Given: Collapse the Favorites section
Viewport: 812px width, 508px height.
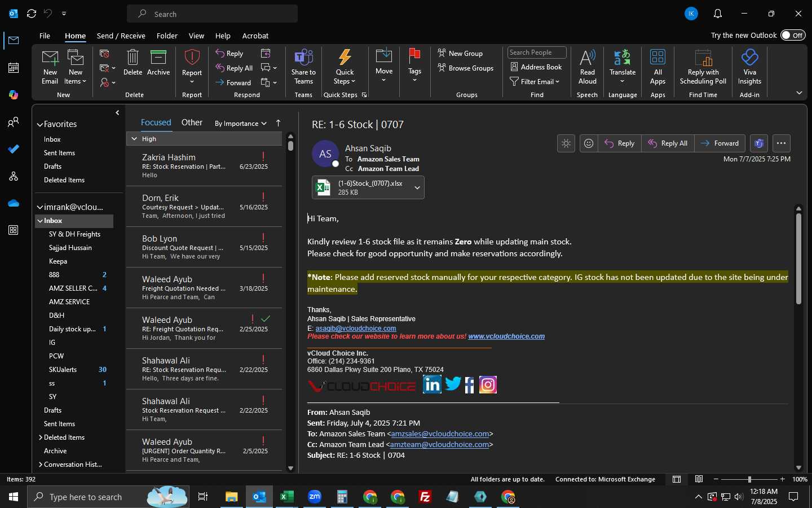Looking at the screenshot, I should pos(40,124).
